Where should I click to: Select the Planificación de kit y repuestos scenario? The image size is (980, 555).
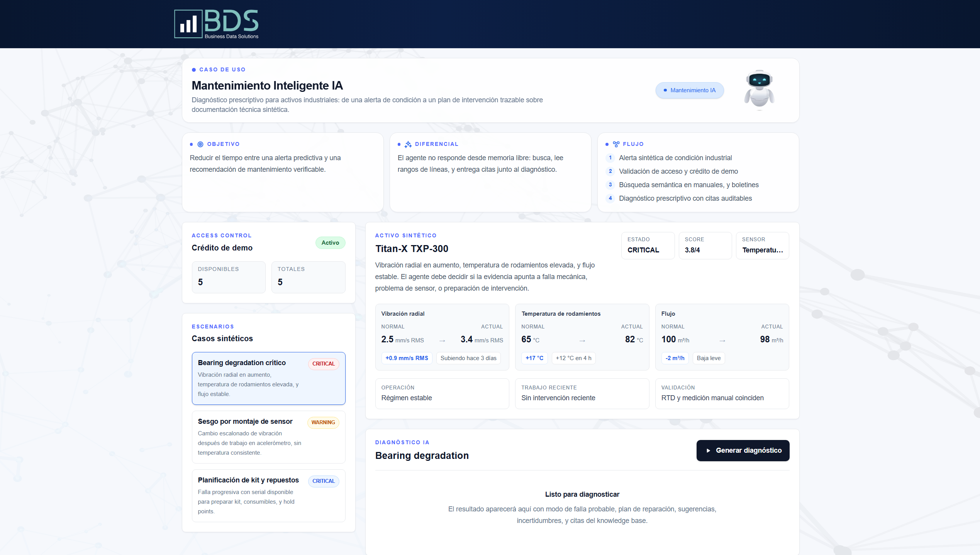pyautogui.click(x=269, y=496)
